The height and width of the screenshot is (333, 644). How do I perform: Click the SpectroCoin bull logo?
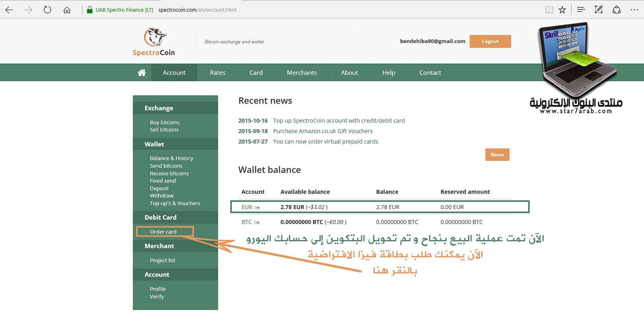(155, 37)
